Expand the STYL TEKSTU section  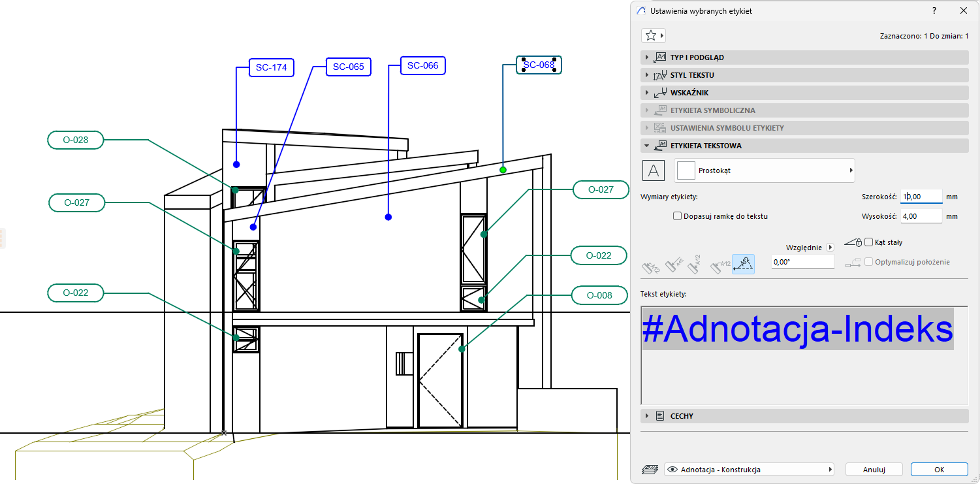804,75
